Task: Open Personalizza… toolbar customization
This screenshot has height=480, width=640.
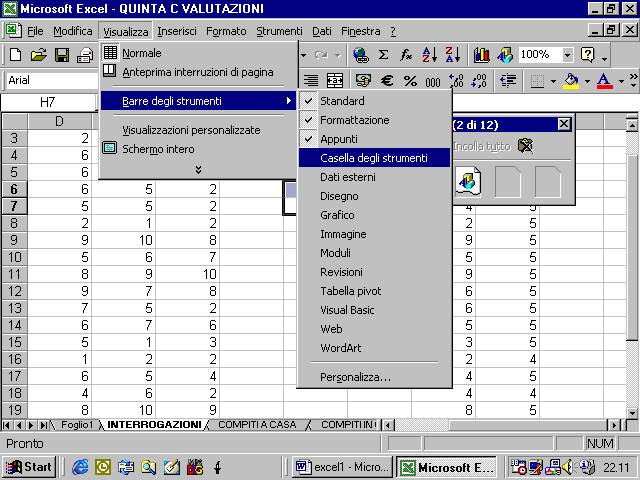Action: 374,377
